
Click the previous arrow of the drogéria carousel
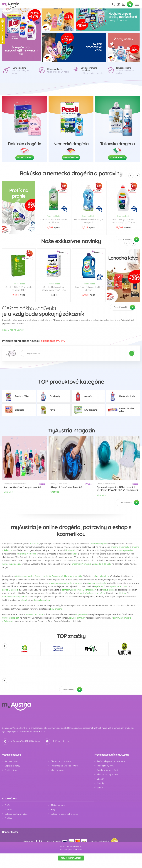click(131, 176)
